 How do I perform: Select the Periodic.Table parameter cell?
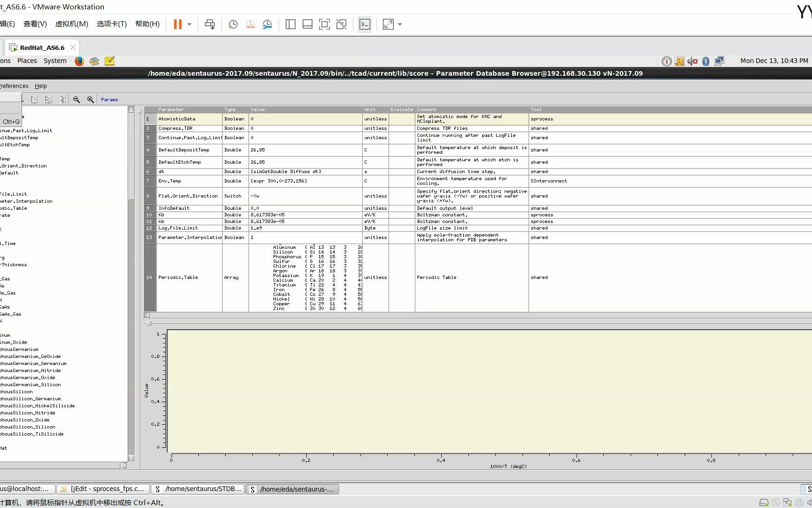(x=189, y=278)
